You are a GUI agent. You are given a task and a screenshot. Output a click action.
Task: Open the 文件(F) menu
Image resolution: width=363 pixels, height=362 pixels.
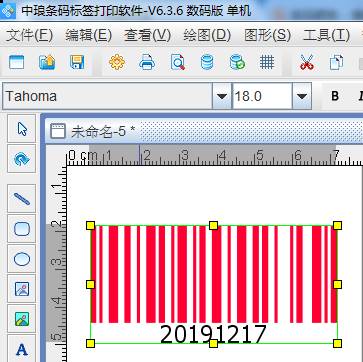click(29, 35)
